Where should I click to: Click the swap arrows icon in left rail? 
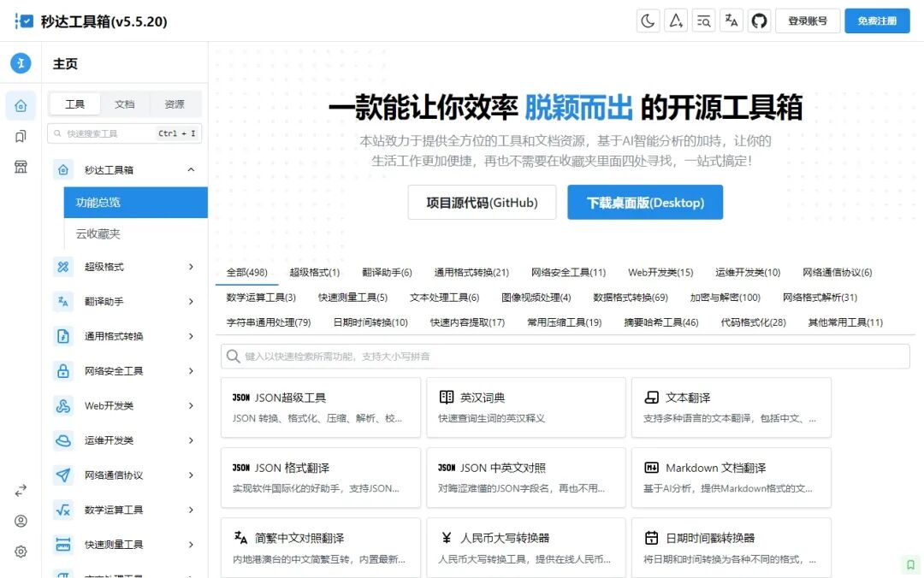pyautogui.click(x=21, y=490)
